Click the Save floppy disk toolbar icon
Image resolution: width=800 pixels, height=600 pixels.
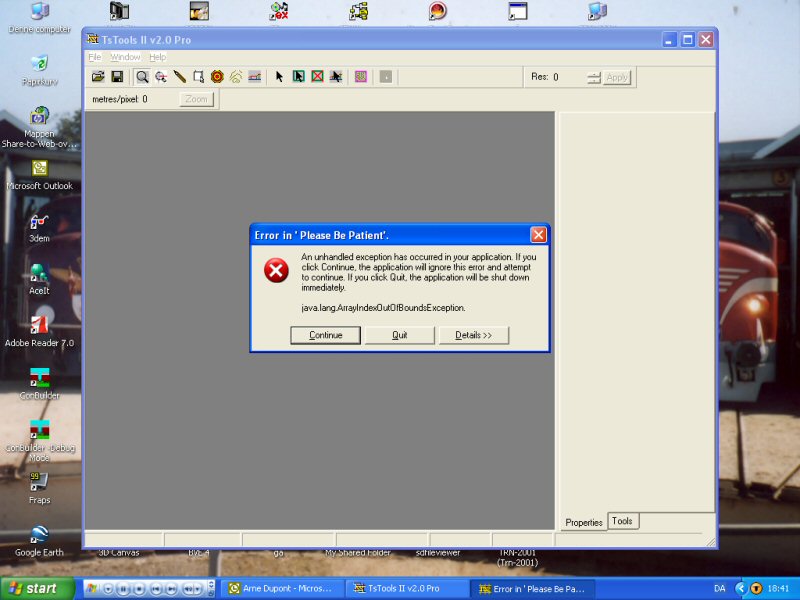(117, 77)
